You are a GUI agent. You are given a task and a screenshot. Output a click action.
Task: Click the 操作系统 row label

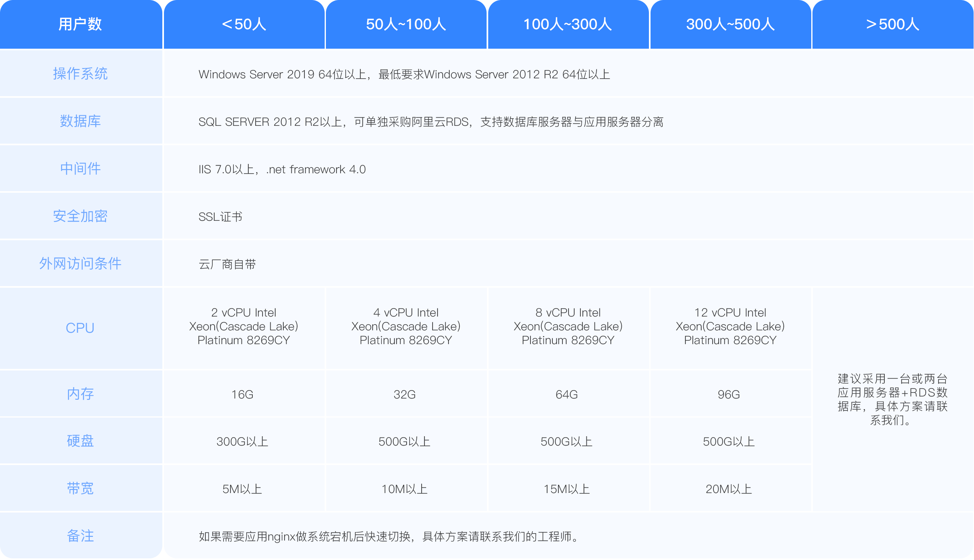click(x=80, y=74)
